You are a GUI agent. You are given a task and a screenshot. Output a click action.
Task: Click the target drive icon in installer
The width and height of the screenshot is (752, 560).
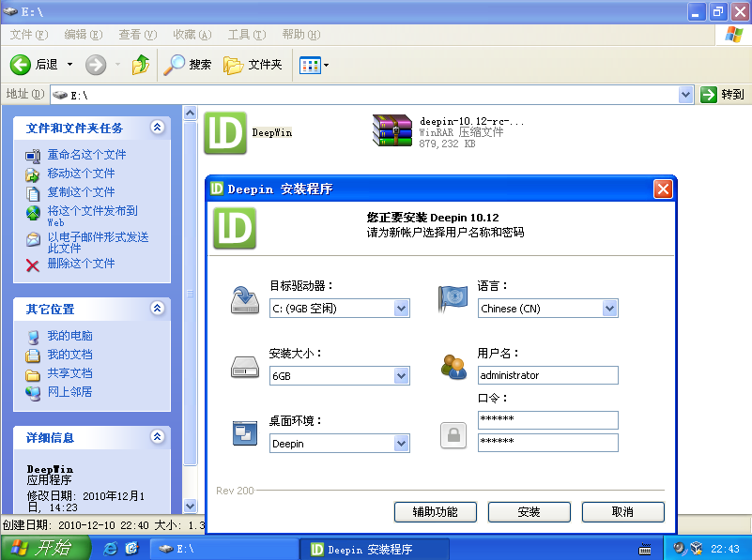pos(245,300)
